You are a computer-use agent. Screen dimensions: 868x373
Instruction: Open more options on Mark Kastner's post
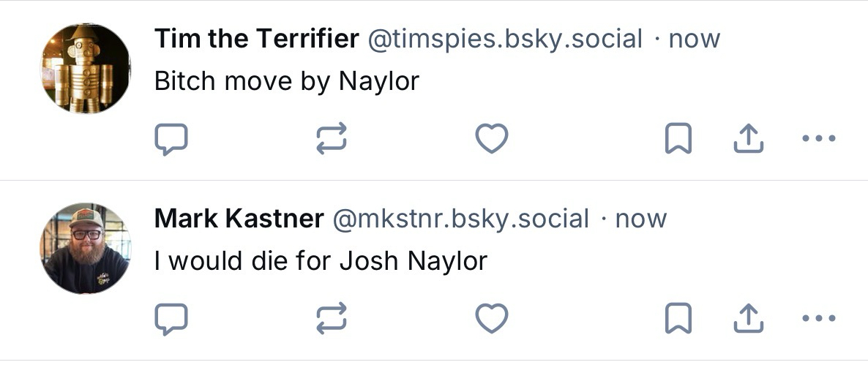(819, 318)
